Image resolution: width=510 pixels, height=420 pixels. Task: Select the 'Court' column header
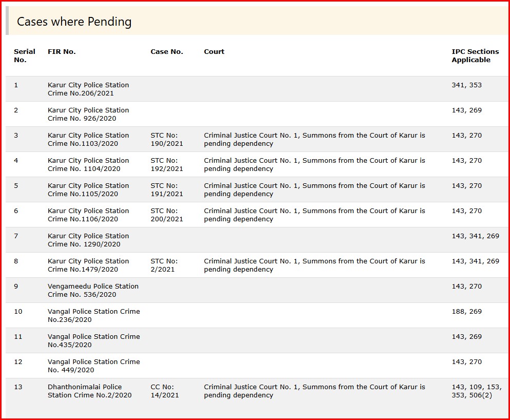point(214,51)
